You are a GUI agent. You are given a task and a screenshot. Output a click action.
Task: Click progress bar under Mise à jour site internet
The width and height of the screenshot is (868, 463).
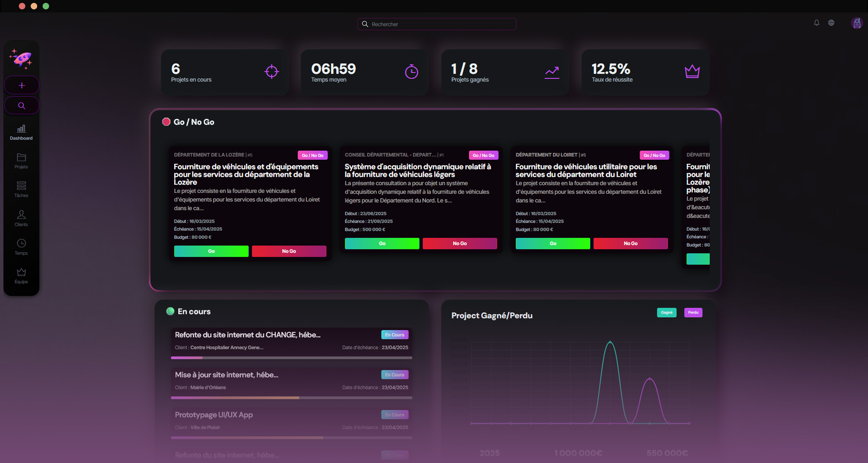click(x=292, y=398)
